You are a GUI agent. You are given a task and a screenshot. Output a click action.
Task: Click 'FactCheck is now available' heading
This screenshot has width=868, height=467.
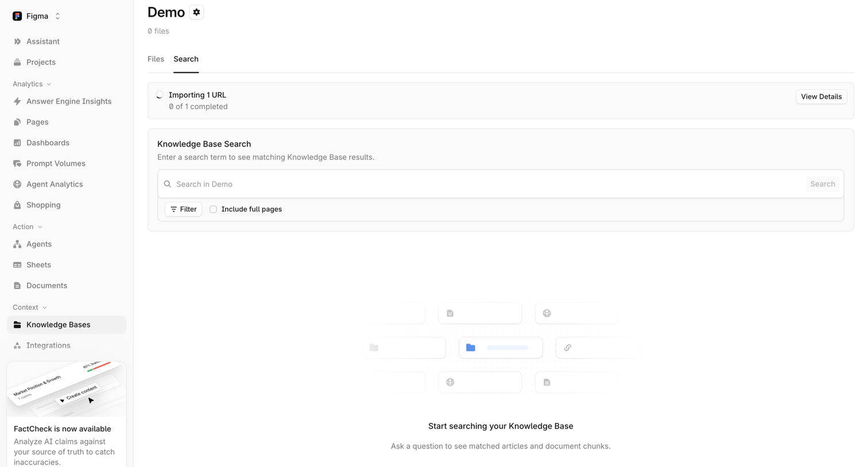(63, 429)
